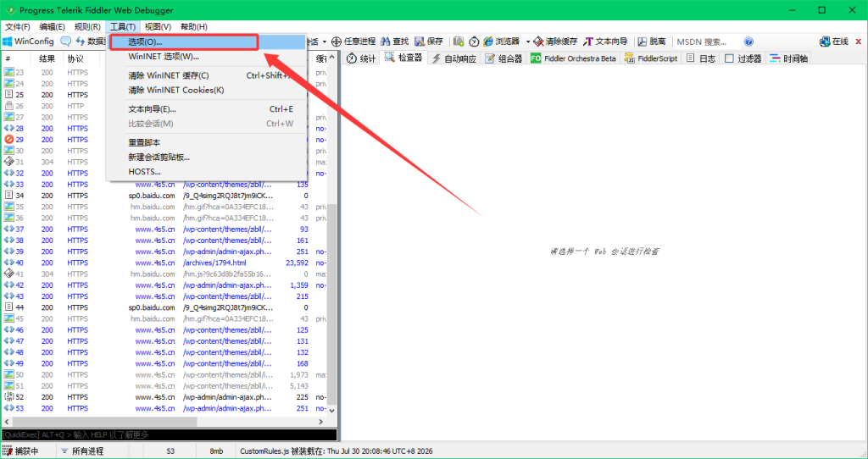Click session count 53 in status bar
This screenshot has width=868, height=459.
click(x=170, y=451)
